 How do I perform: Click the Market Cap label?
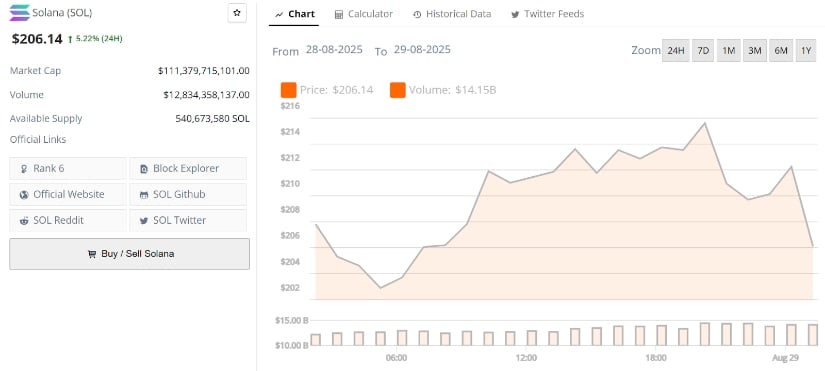[35, 71]
